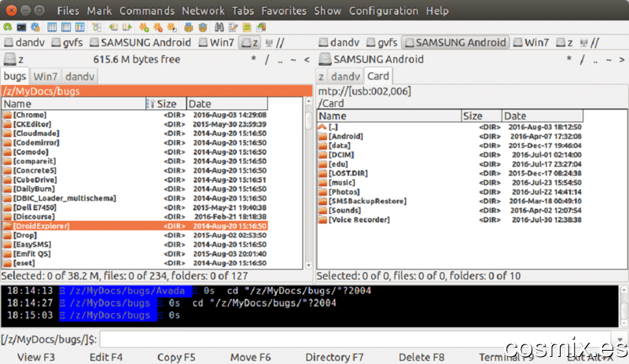Click the left panel vertical scrollbar
The width and height of the screenshot is (629, 364).
click(308, 183)
